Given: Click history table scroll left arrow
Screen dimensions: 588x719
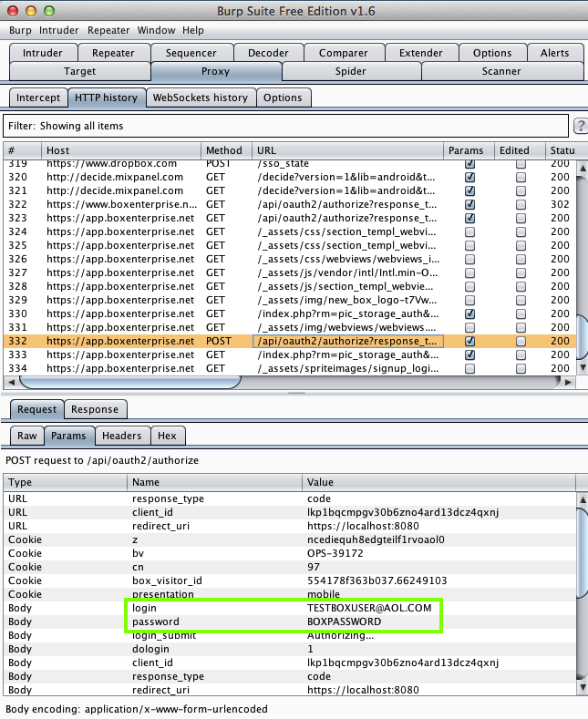Looking at the screenshot, I should pyautogui.click(x=11, y=382).
